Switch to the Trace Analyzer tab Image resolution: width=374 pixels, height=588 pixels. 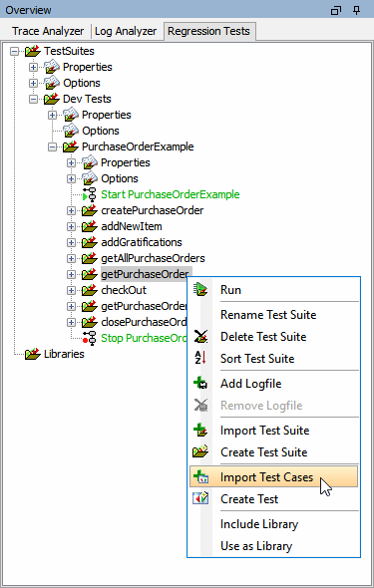pos(48,31)
